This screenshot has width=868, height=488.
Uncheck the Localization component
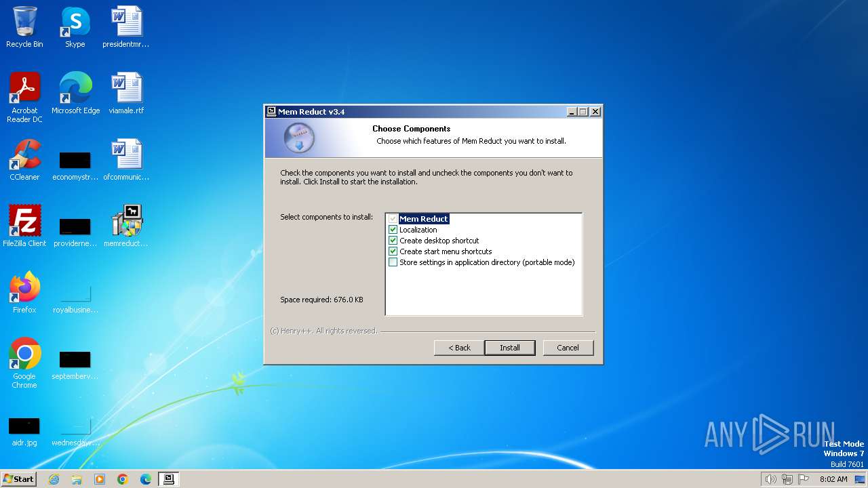(x=393, y=230)
